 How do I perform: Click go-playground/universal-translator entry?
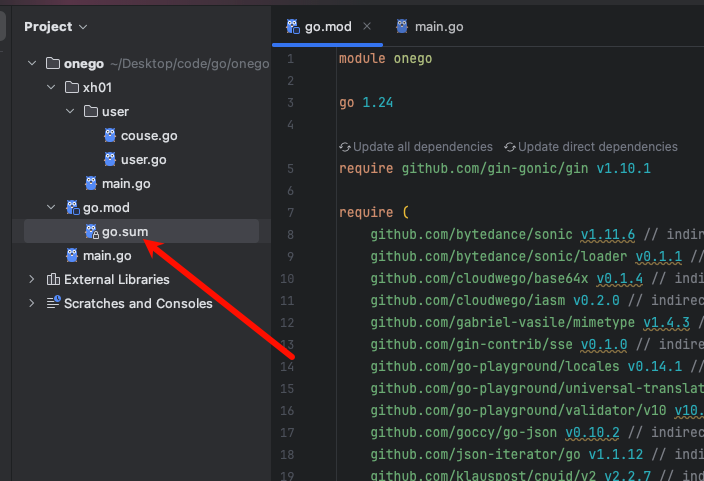pyautogui.click(x=537, y=388)
